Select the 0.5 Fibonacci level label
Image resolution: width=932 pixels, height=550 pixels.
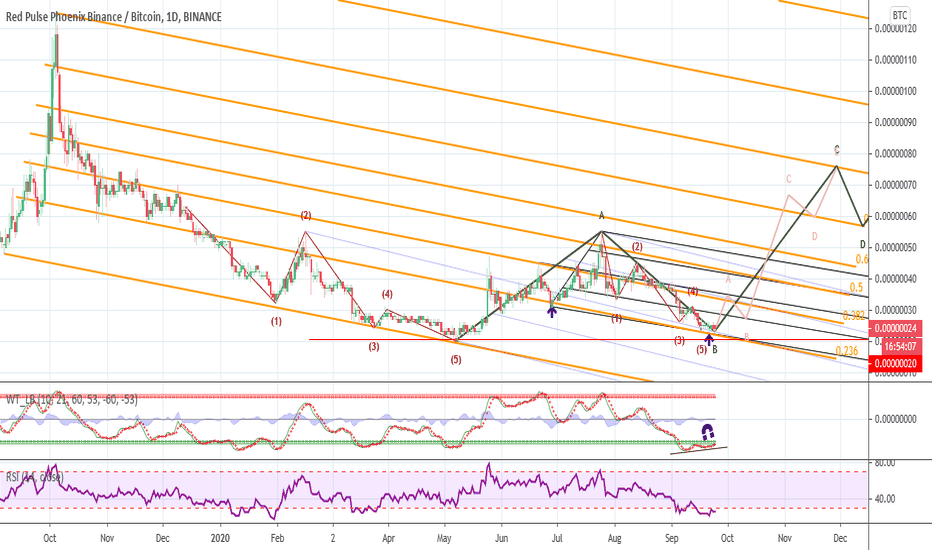coord(856,288)
